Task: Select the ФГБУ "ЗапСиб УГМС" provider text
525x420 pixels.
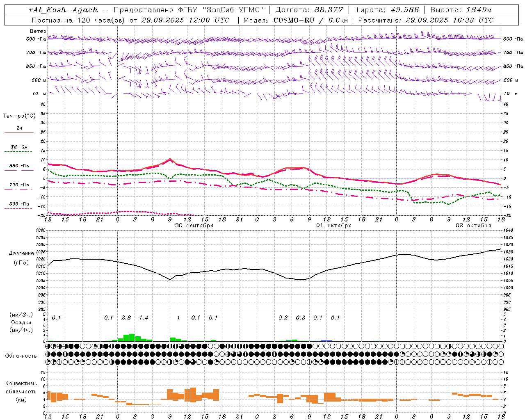Action: pyautogui.click(x=221, y=10)
